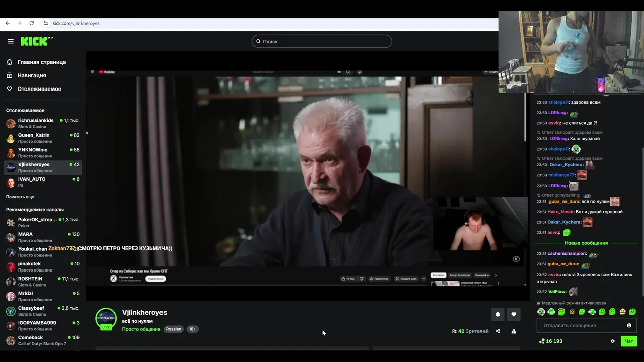This screenshot has height=362, width=644.
Task: Jump to Новые сообщения in chat
Action: coord(586,243)
